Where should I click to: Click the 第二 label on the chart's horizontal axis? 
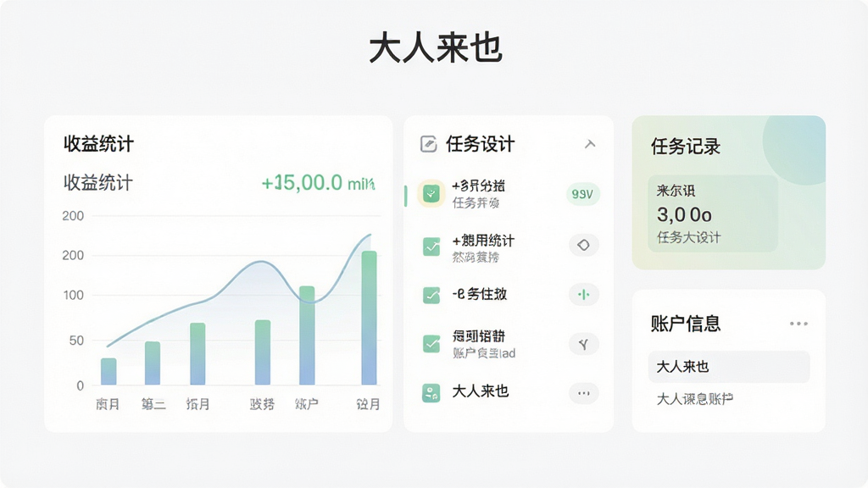tap(153, 404)
